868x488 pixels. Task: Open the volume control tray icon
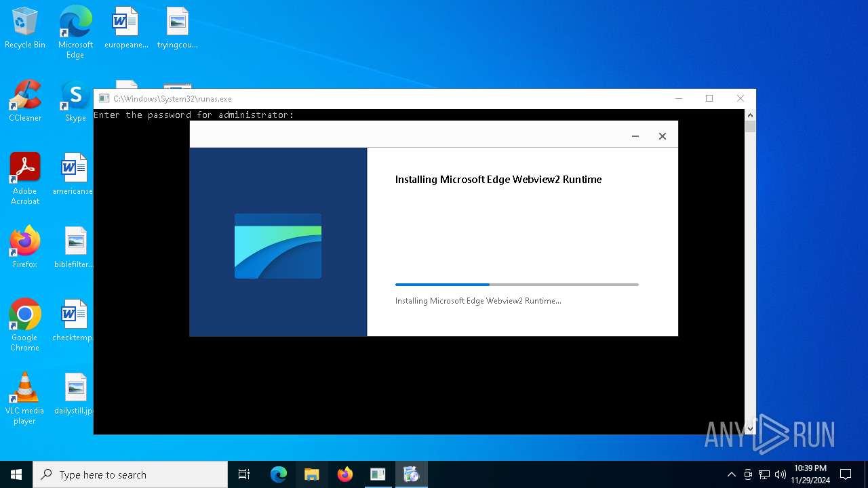781,474
